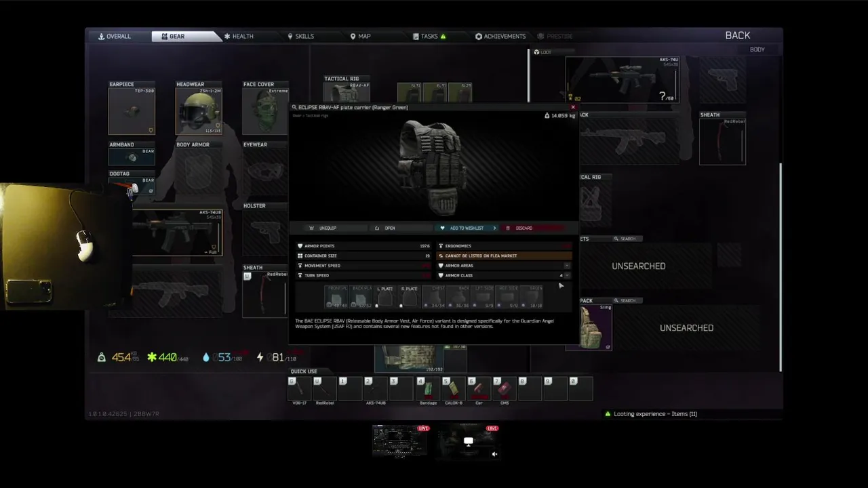Open the Skills tab
The height and width of the screenshot is (488, 868).
point(300,36)
